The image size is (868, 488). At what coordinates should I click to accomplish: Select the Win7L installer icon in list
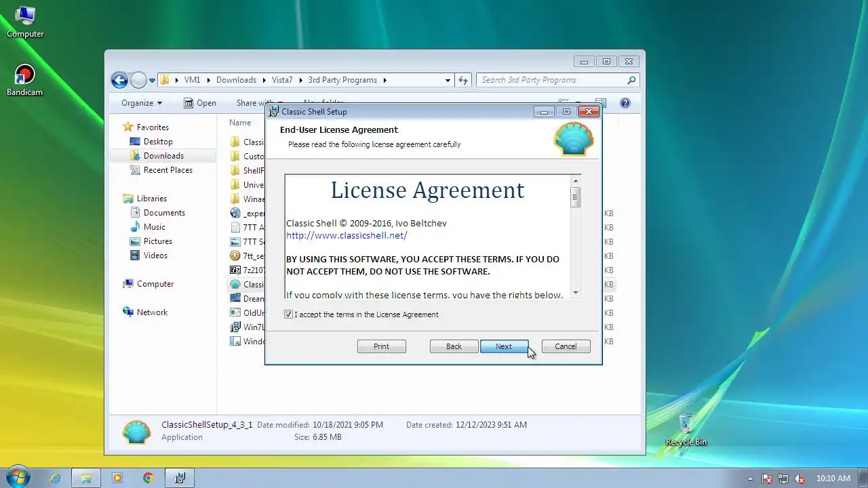click(x=235, y=327)
